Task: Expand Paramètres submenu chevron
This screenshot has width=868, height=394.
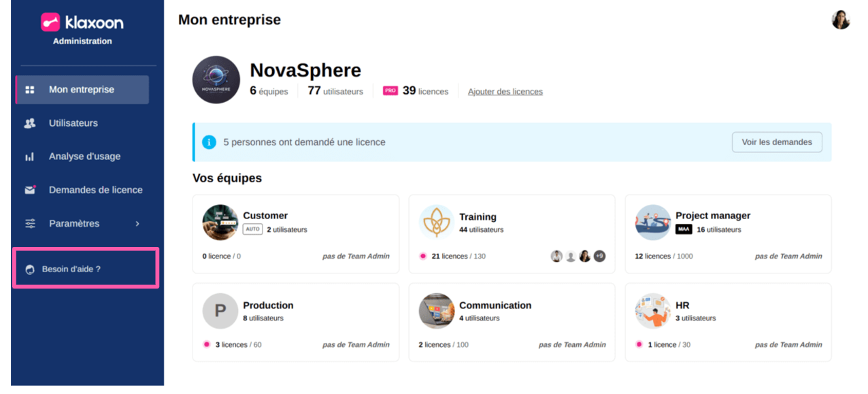Action: click(137, 224)
